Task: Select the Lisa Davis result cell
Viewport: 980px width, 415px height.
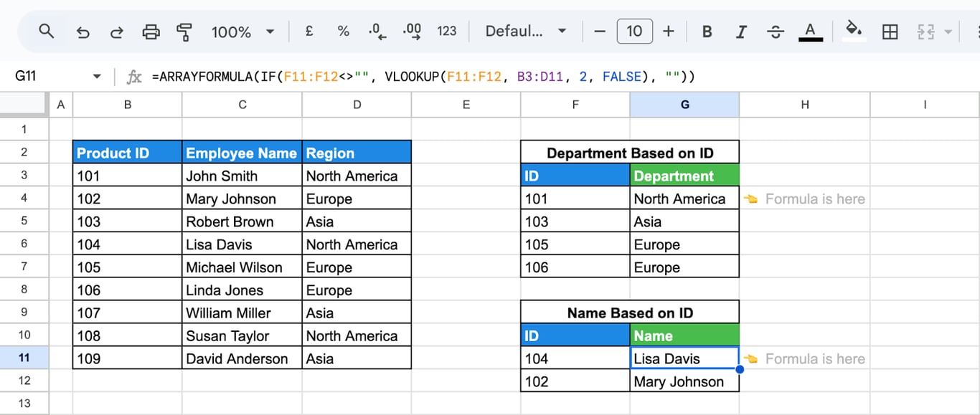Action: tap(684, 358)
